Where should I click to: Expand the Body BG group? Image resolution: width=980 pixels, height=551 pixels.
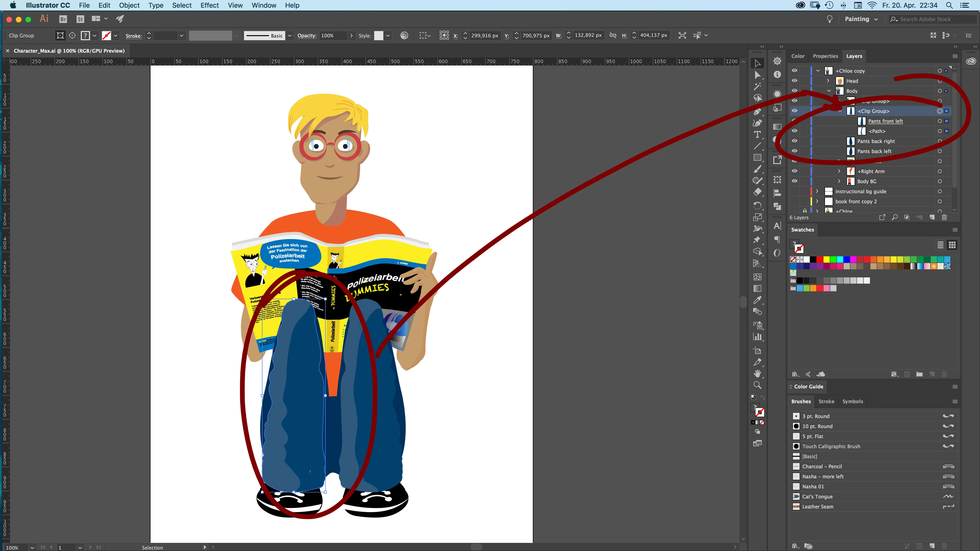coord(839,181)
